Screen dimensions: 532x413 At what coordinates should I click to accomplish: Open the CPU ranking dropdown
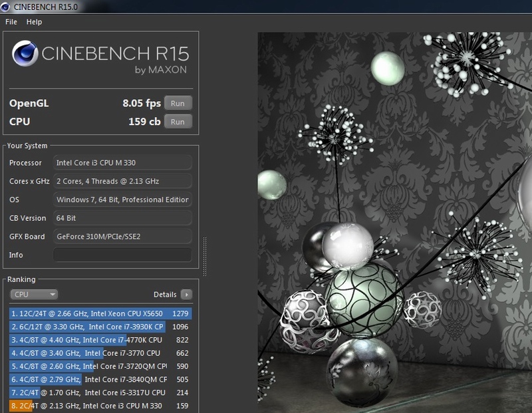tap(34, 294)
